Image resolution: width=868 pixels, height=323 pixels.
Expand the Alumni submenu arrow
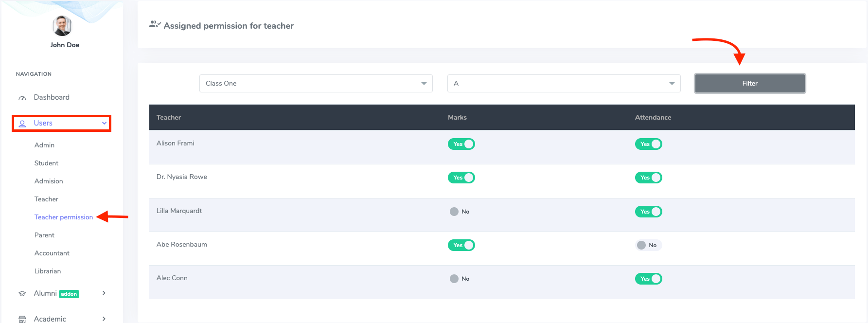(x=104, y=293)
